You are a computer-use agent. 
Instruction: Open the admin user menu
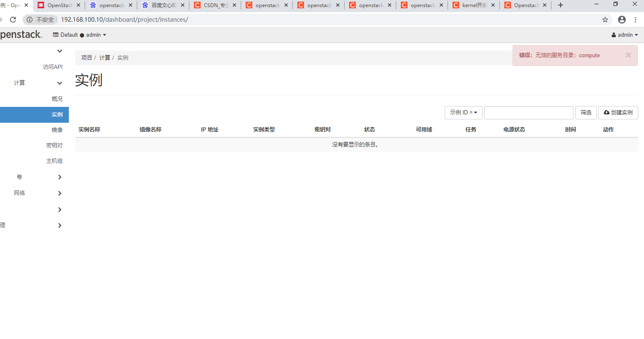tap(625, 35)
